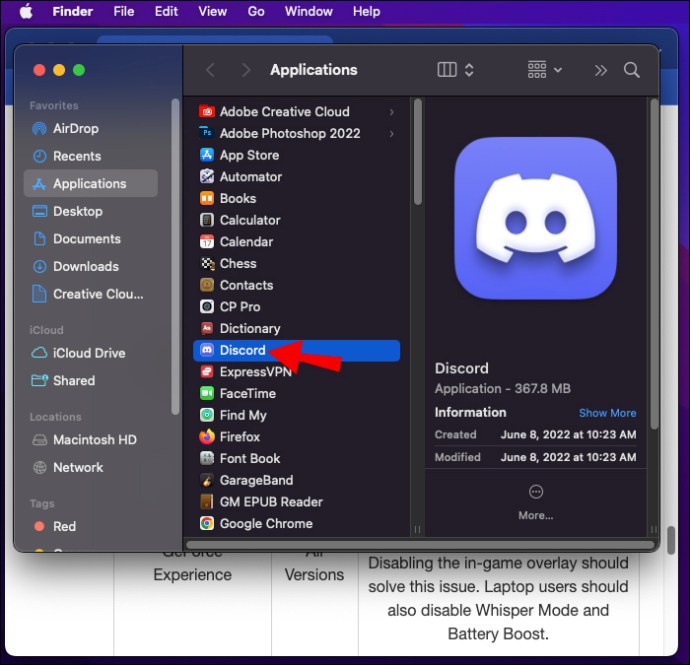
Task: Click the Books icon
Action: pyautogui.click(x=207, y=198)
